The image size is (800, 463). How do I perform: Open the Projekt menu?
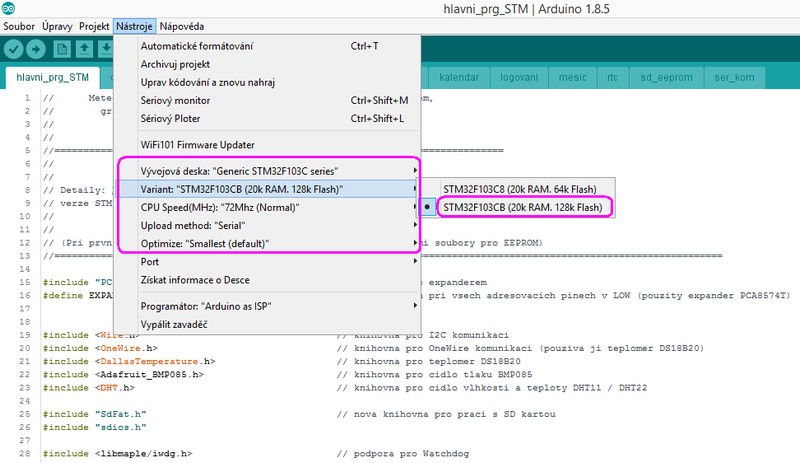[94, 26]
